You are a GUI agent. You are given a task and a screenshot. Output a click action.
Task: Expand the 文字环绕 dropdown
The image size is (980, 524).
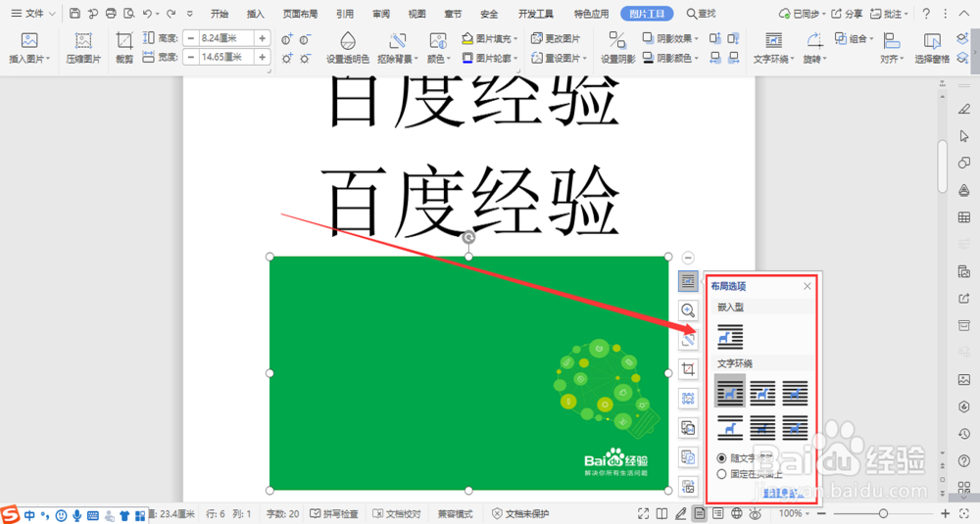coord(774,48)
